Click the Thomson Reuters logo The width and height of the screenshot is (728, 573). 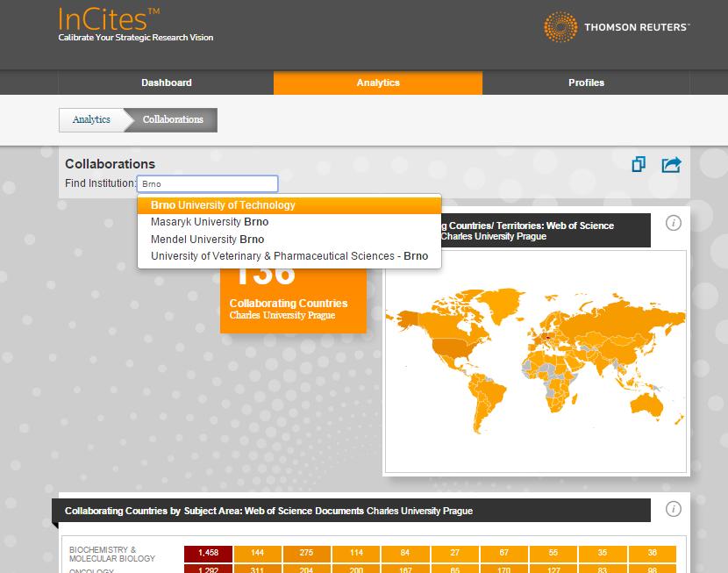coord(617,27)
